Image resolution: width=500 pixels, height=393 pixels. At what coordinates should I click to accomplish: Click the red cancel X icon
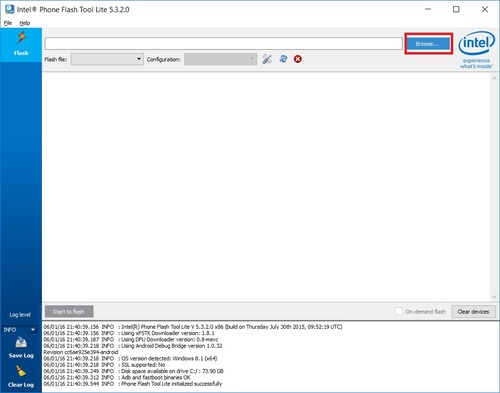point(298,59)
